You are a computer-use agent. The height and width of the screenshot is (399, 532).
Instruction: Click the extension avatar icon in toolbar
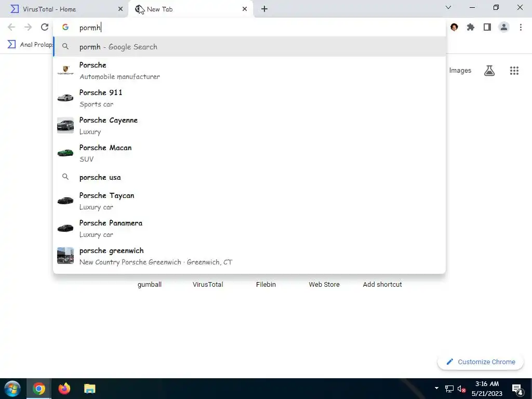point(454,27)
